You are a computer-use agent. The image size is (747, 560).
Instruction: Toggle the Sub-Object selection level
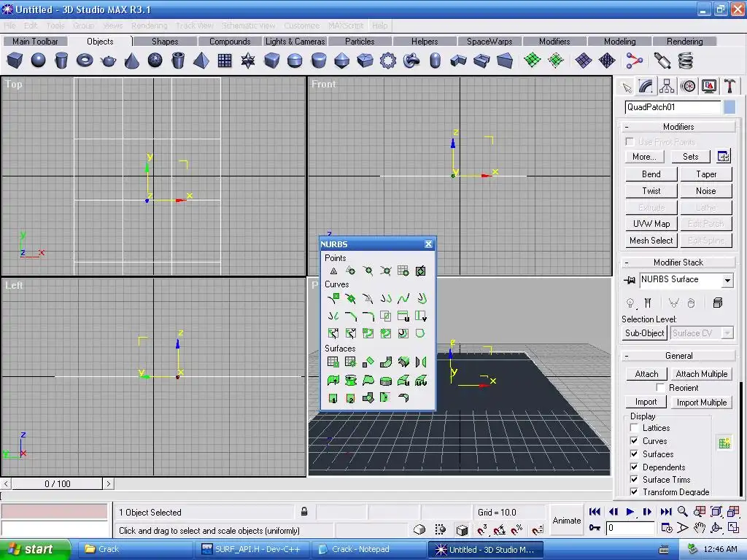tap(644, 332)
